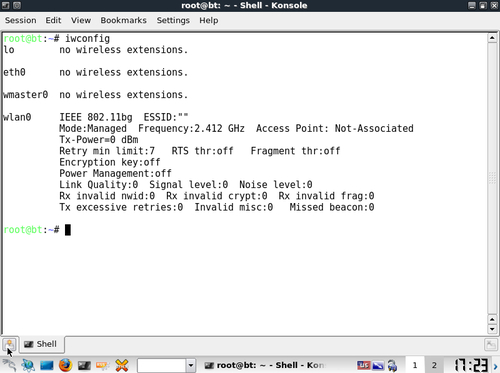
Task: Click the window menu icon in title bar
Action: (x=5, y=5)
